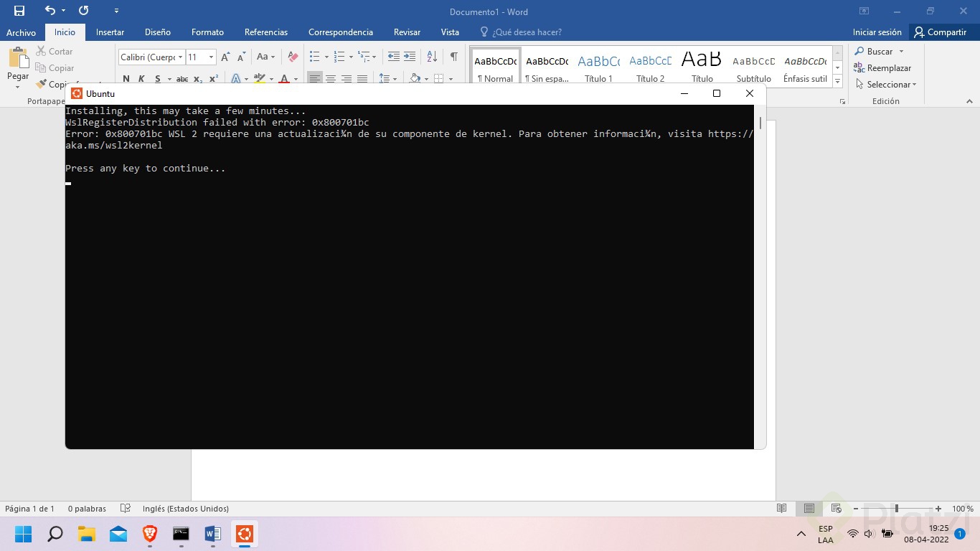The height and width of the screenshot is (551, 980).
Task: Click the Inglés (Estados Unidos) language indicator
Action: (x=186, y=509)
